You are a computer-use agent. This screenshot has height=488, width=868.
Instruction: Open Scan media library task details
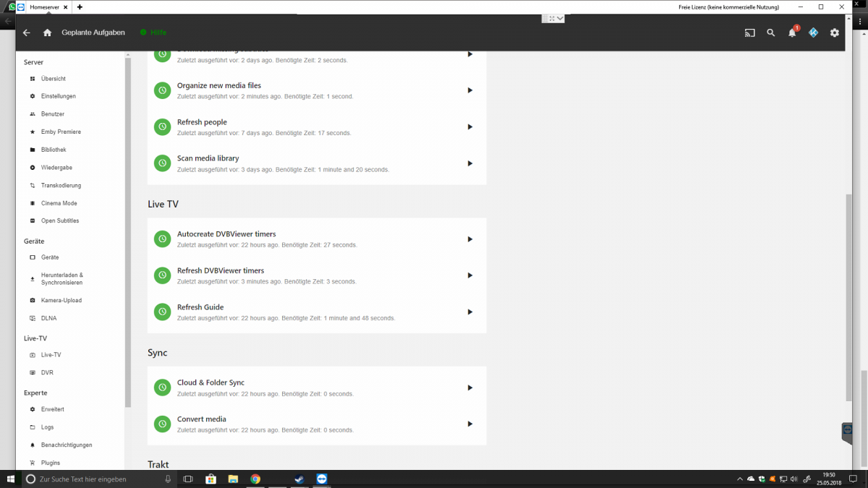[x=208, y=158]
